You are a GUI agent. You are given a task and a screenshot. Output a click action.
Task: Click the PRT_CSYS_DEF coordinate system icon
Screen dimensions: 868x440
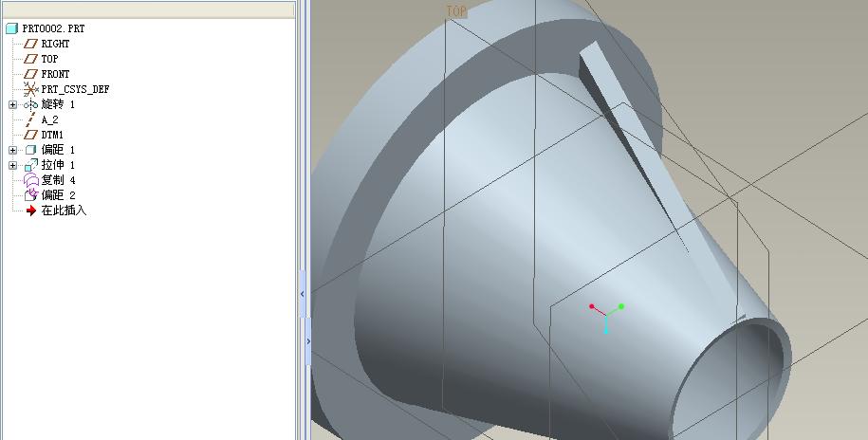tap(30, 89)
